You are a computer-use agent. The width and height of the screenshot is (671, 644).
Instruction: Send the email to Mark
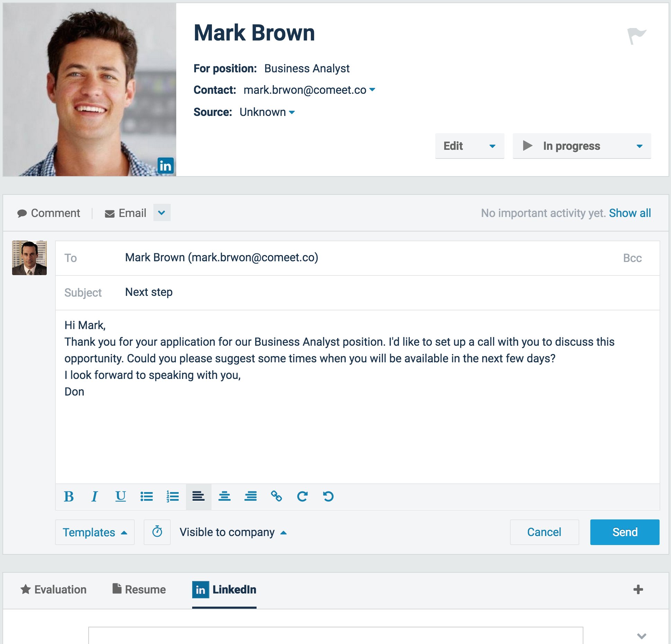(624, 532)
